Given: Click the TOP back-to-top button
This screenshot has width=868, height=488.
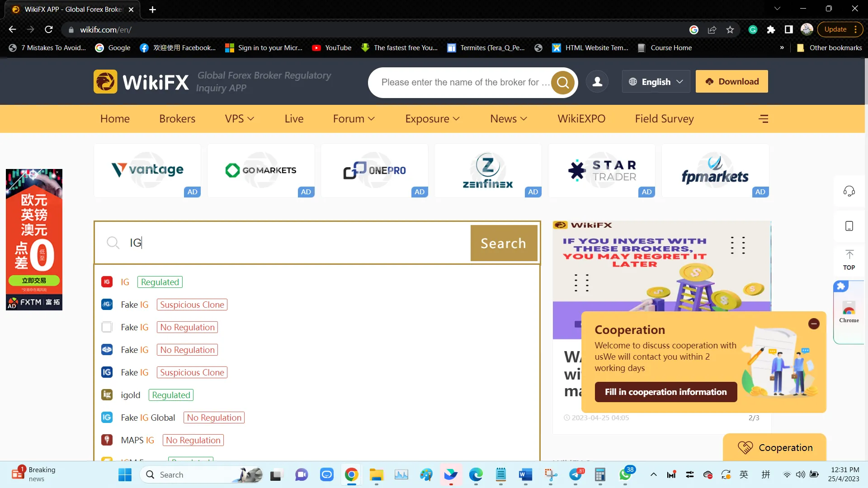Looking at the screenshot, I should click(x=849, y=260).
